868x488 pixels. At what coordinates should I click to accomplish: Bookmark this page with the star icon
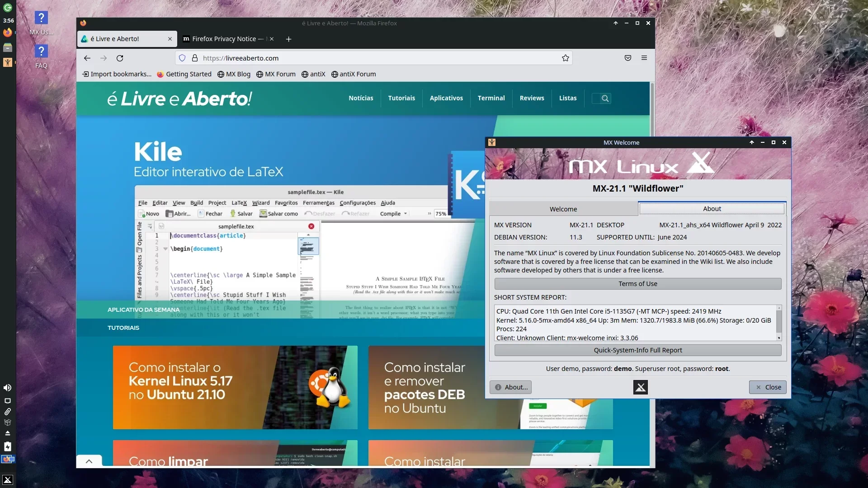tap(565, 58)
